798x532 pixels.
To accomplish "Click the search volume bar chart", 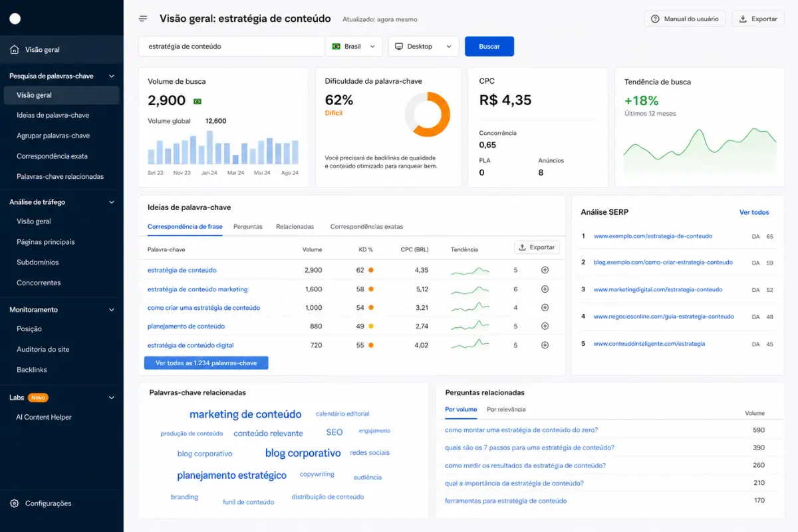I will pyautogui.click(x=223, y=148).
